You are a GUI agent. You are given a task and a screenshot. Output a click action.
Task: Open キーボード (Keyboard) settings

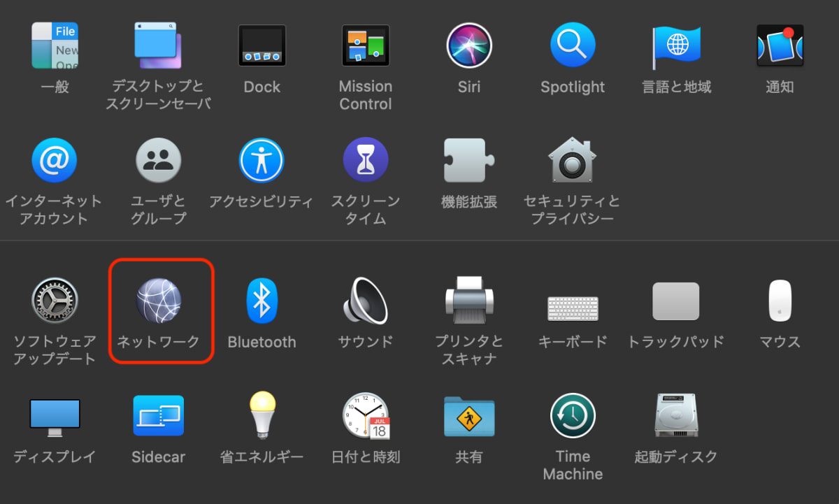coord(573,301)
